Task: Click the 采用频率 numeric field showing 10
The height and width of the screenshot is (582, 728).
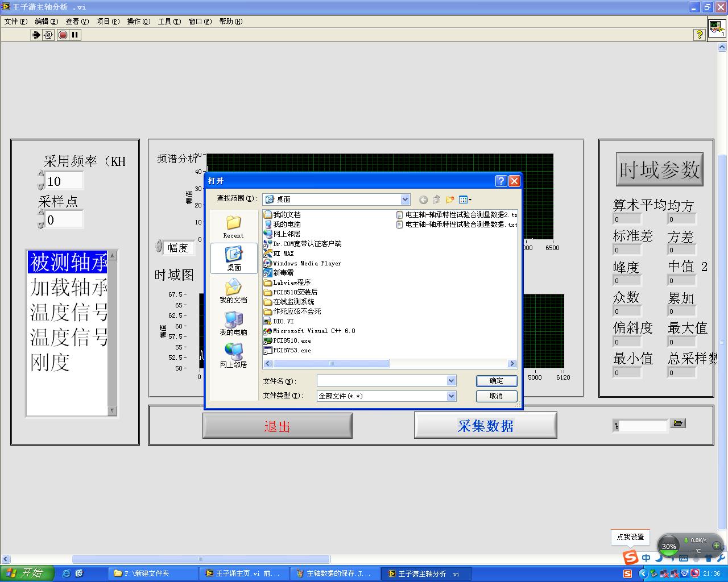Action: (64, 181)
